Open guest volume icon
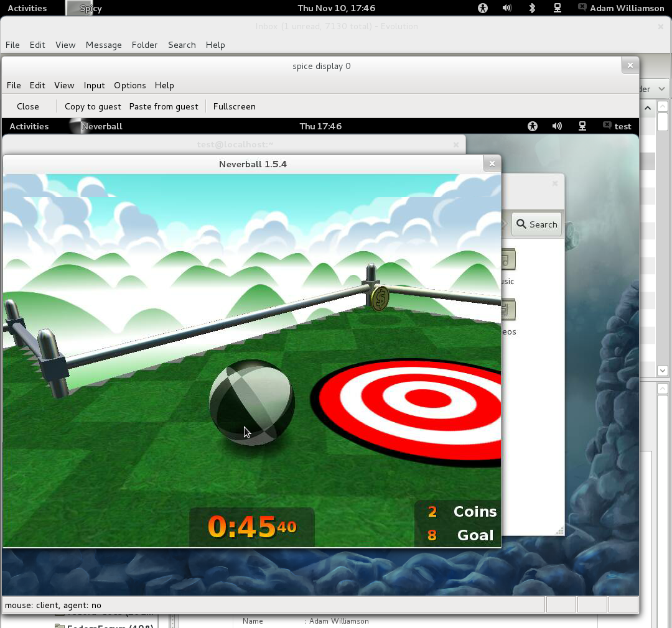 coord(557,126)
